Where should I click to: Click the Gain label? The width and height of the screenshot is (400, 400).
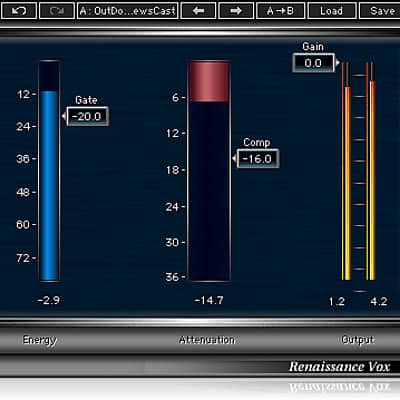tap(313, 46)
